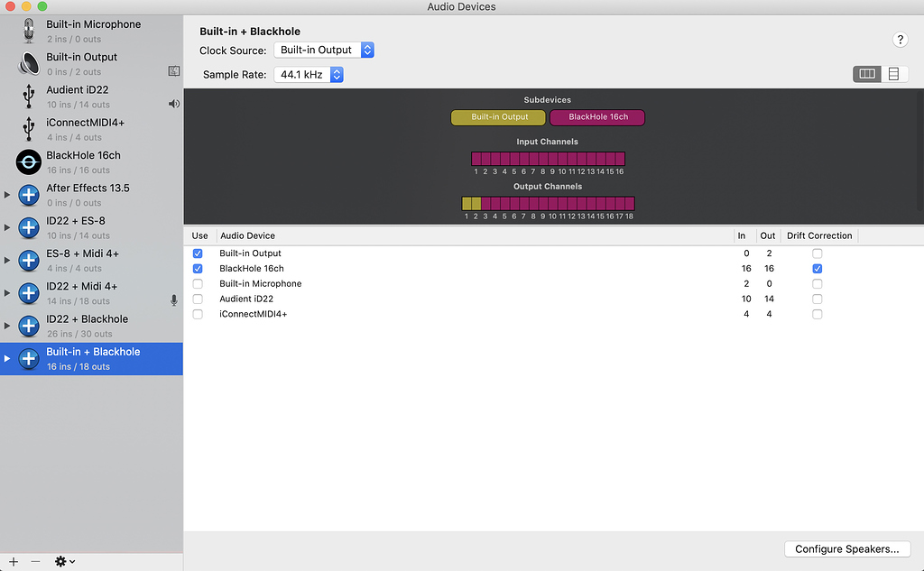The image size is (924, 571).
Task: Enable Drift Correction for Built-in Output
Action: tap(817, 253)
